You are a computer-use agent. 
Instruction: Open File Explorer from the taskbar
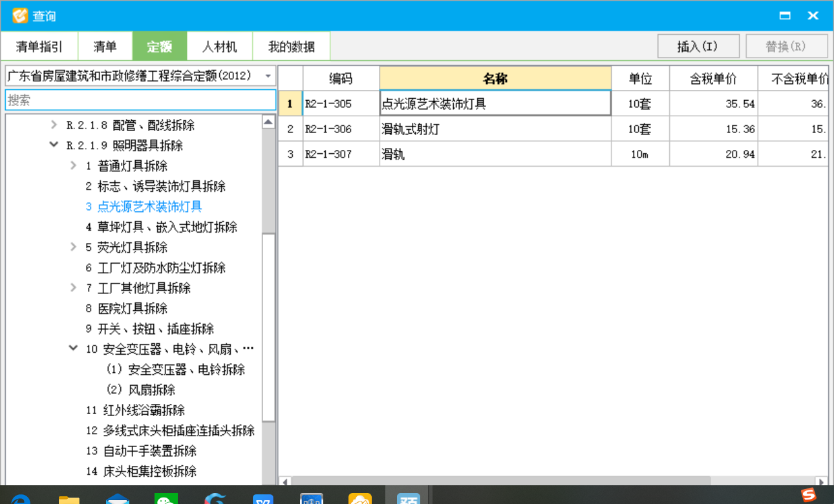(x=69, y=499)
